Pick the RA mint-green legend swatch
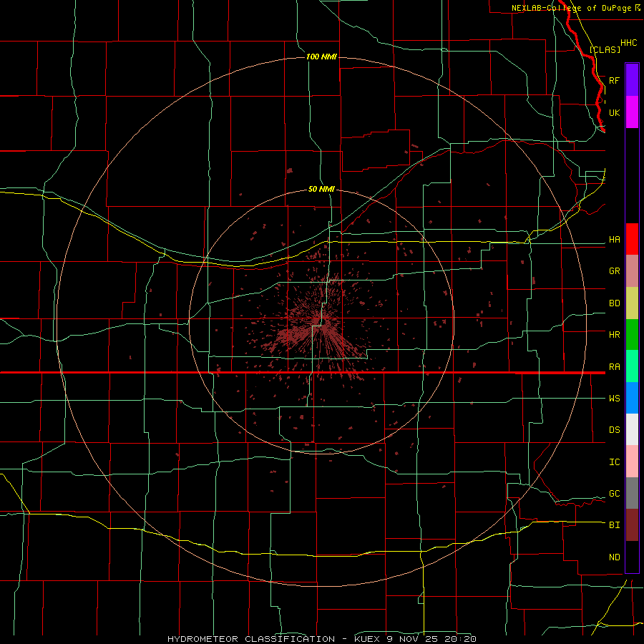 (632, 366)
